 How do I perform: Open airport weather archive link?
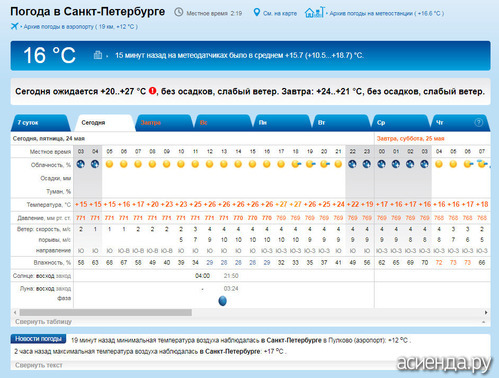tap(80, 27)
